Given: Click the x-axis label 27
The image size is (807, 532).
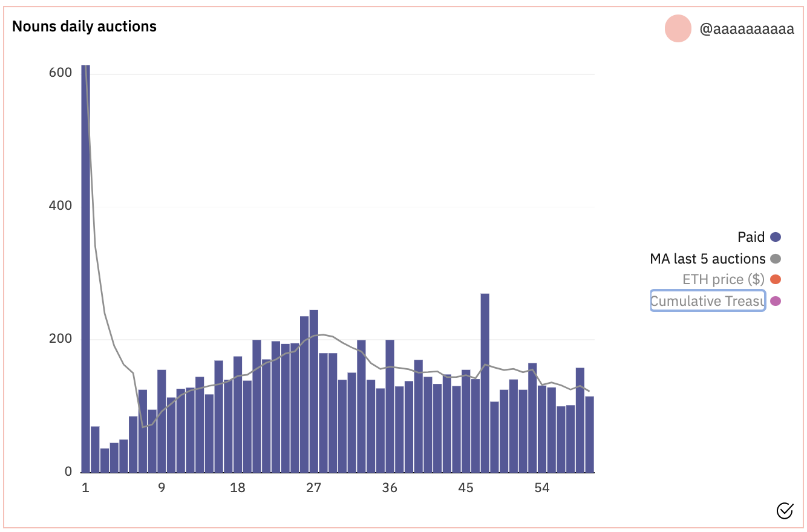Looking at the screenshot, I should click(313, 488).
